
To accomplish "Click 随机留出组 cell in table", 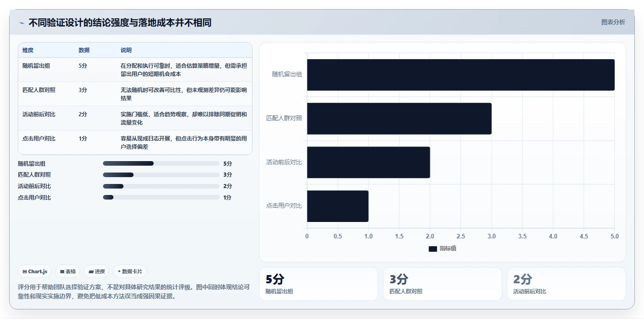I will [36, 65].
